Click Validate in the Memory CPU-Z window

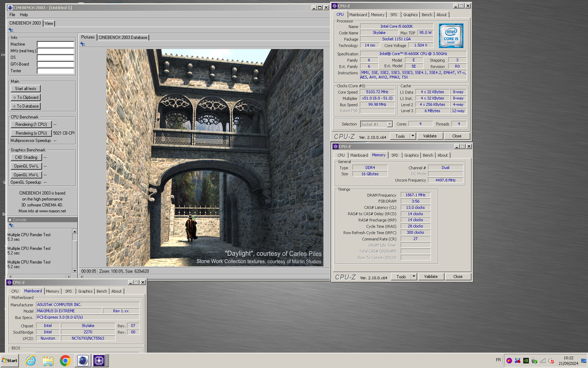point(431,277)
